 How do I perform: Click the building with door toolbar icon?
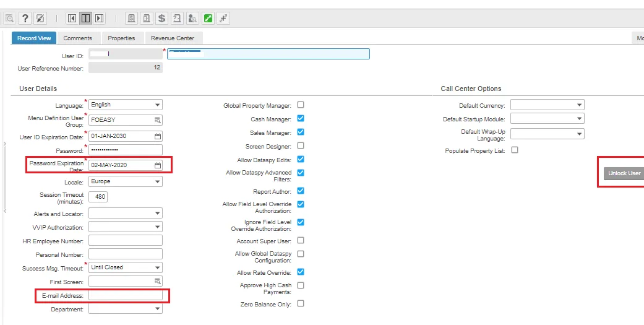(146, 18)
